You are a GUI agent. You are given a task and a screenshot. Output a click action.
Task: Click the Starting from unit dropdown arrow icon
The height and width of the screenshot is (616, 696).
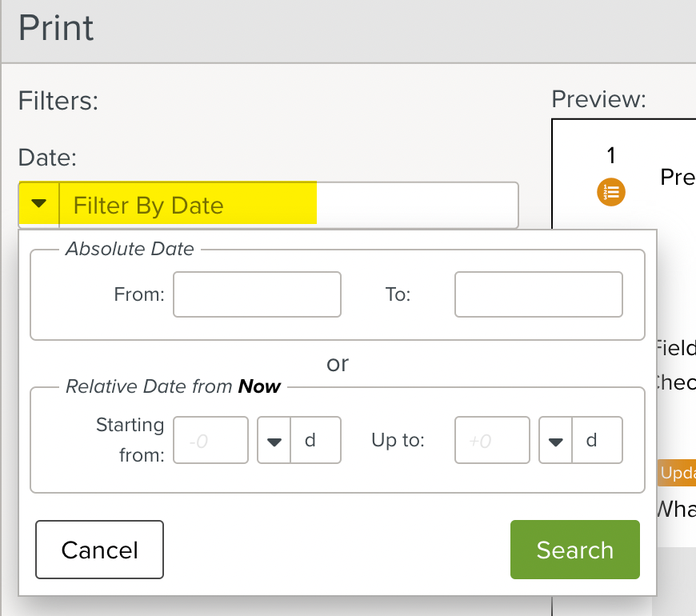[275, 440]
